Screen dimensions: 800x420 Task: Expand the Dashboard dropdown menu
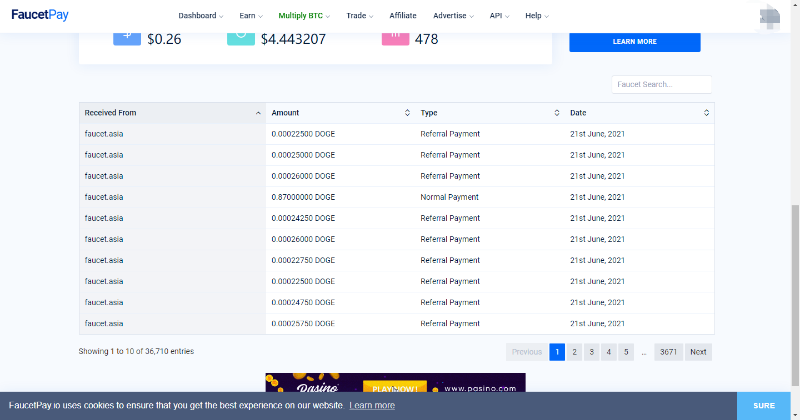(x=201, y=16)
